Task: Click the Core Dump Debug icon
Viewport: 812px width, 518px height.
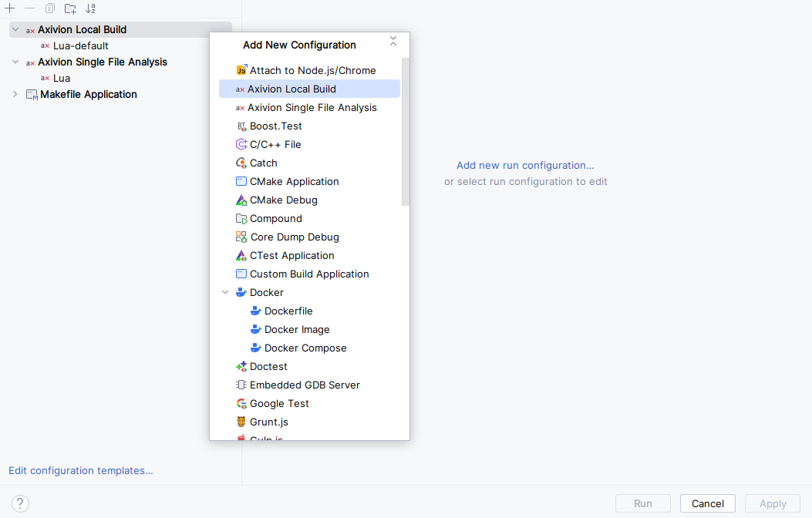Action: click(x=241, y=237)
